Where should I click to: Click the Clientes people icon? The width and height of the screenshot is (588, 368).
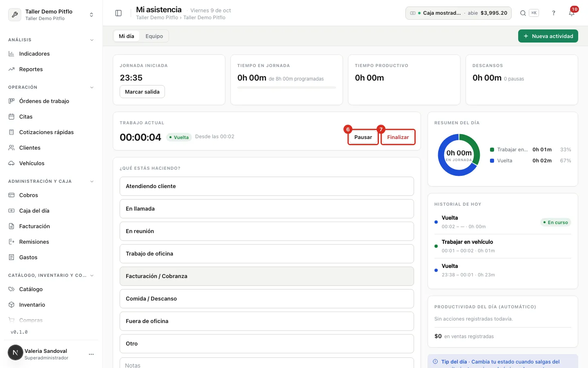(x=11, y=148)
